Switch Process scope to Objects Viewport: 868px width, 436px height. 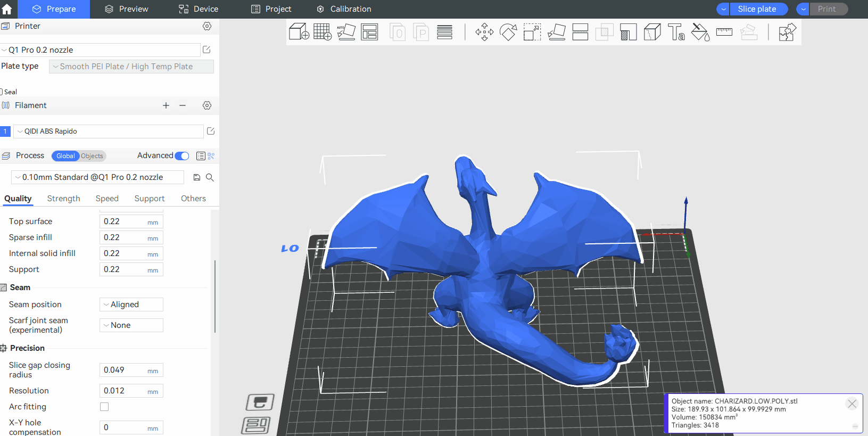click(92, 156)
